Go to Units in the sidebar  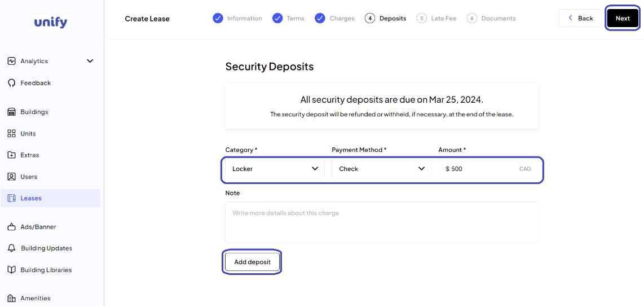pyautogui.click(x=51, y=134)
